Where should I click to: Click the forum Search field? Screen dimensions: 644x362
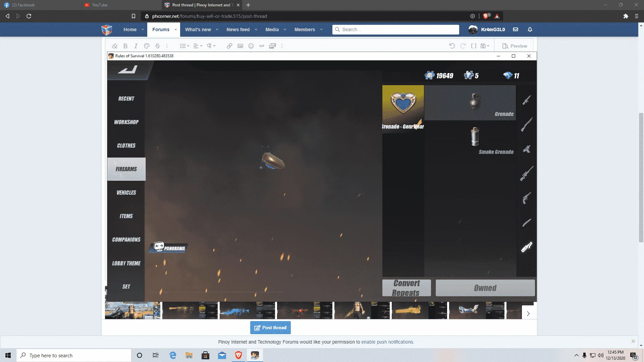396,29
